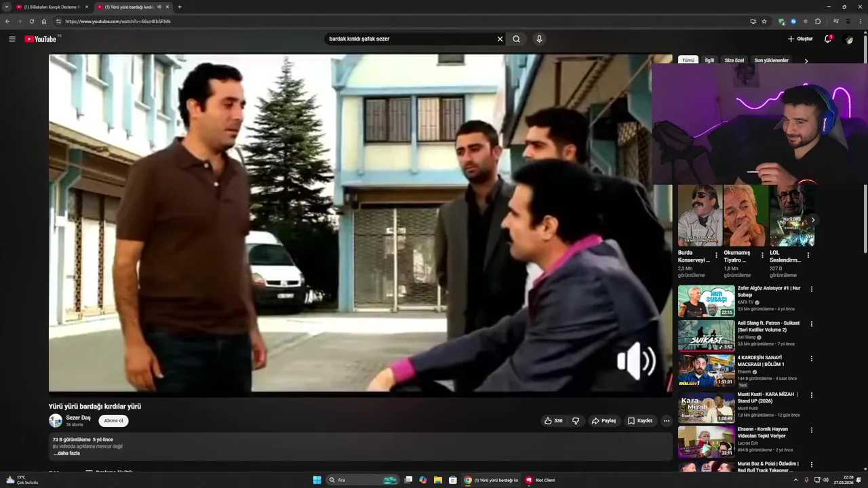The image size is (868, 488).
Task: Show hidden system tray icons
Action: click(795, 480)
